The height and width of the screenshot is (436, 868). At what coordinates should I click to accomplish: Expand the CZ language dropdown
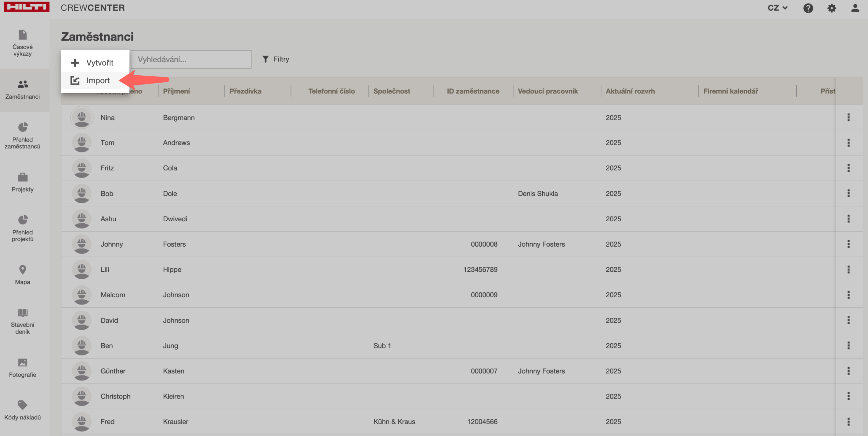777,8
